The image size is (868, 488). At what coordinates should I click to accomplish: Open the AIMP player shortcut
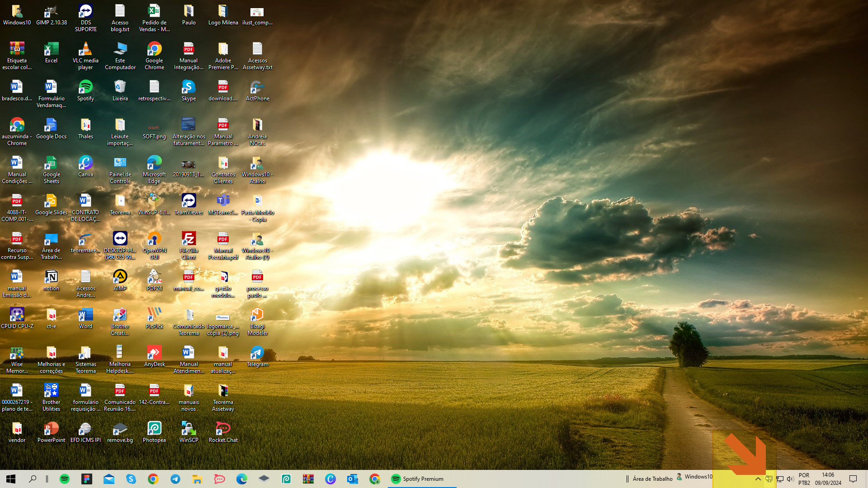(x=120, y=281)
